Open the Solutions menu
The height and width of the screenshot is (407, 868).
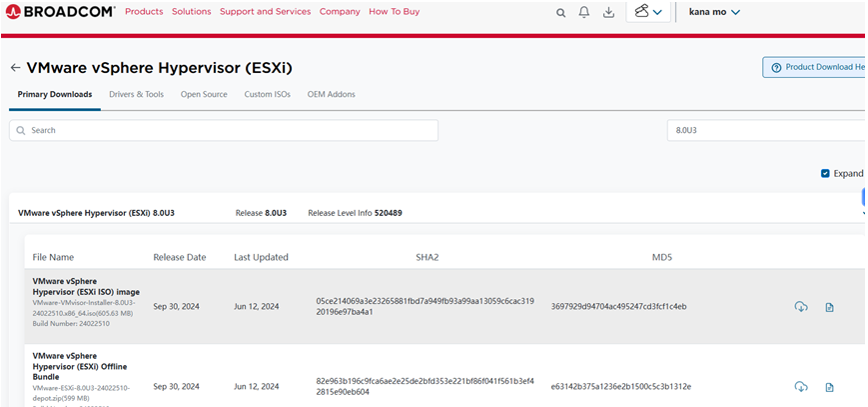192,11
